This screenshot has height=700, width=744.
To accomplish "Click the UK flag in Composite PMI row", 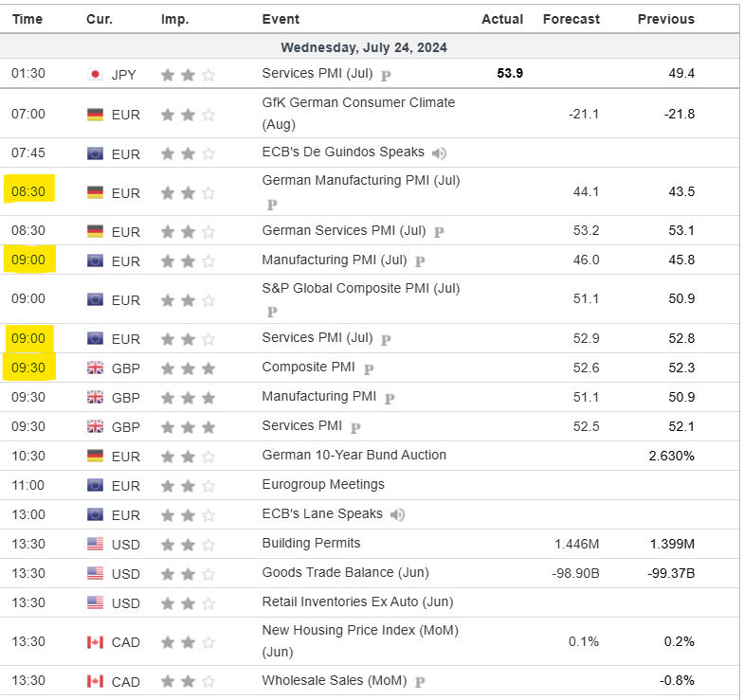I will 95,368.
